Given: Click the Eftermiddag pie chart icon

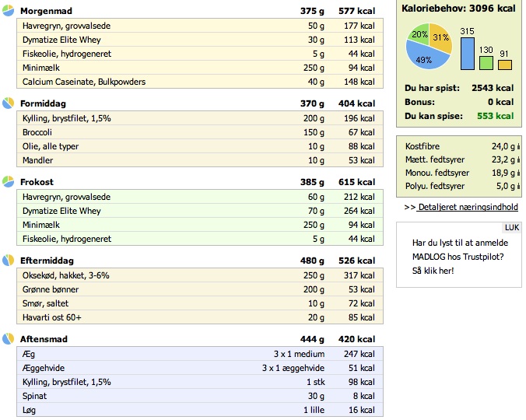Looking at the screenshot, I should tap(8, 260).
